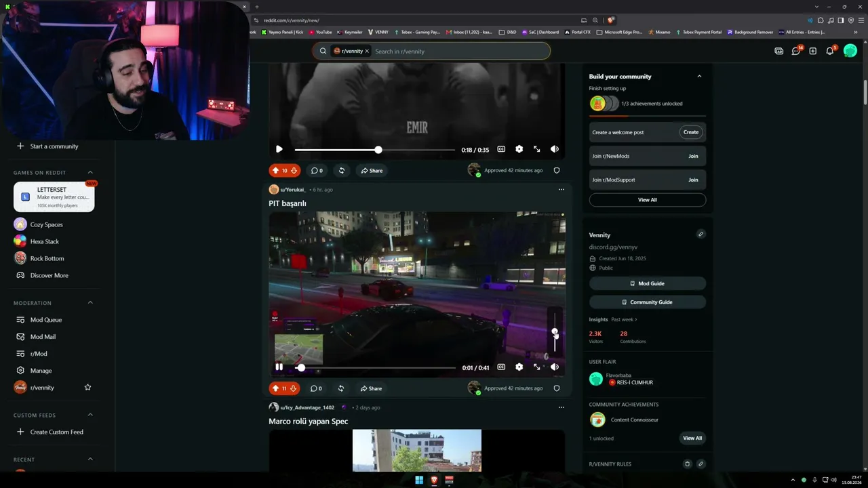Viewport: 868px width, 488px height.
Task: Seek on the top video progress bar
Action: [x=375, y=149]
